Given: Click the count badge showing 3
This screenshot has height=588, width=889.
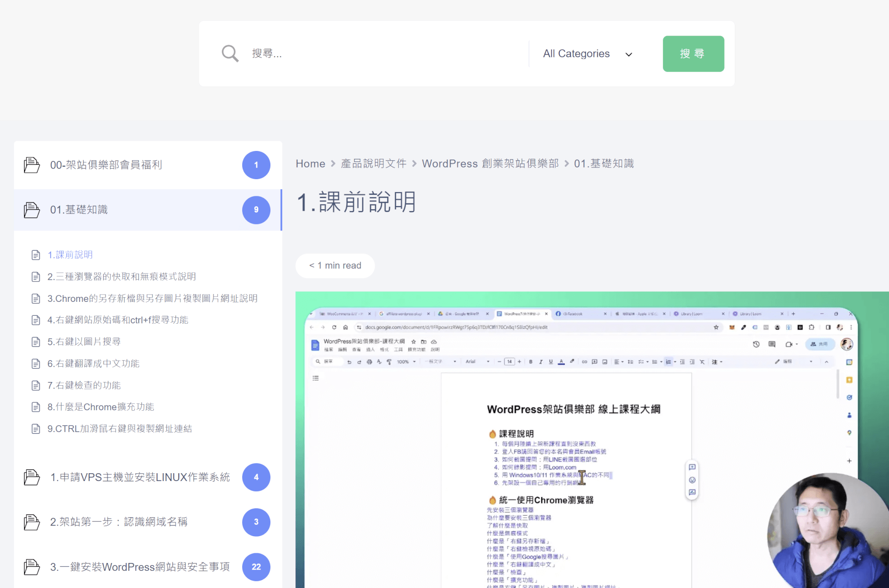Looking at the screenshot, I should [x=256, y=522].
